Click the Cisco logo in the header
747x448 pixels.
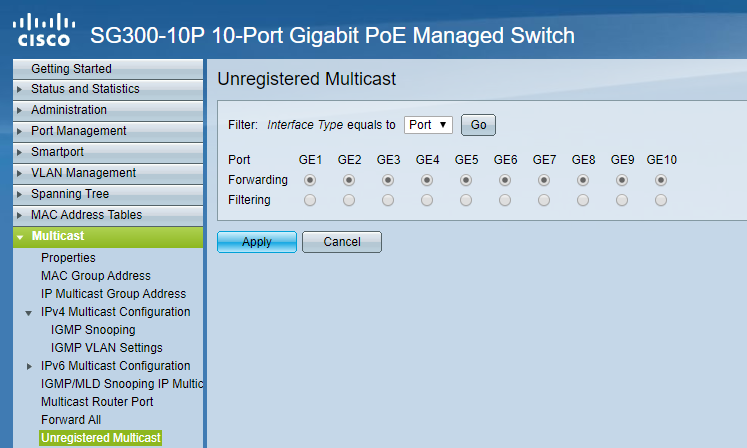(x=43, y=31)
